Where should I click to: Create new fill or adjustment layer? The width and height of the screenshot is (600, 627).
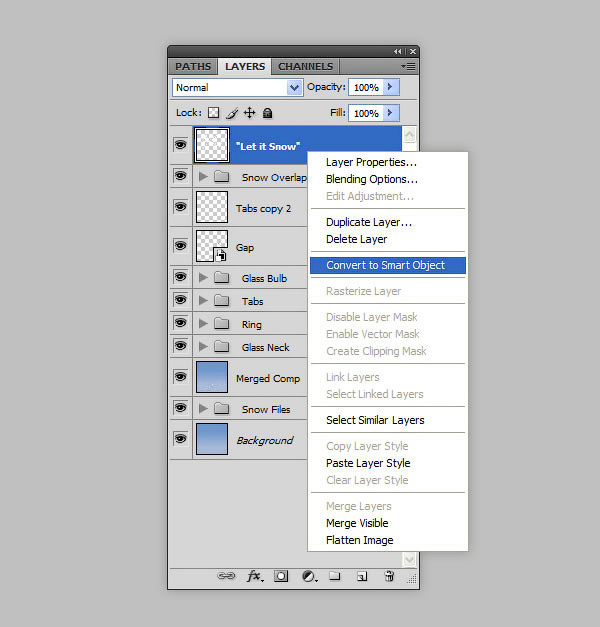click(x=309, y=576)
